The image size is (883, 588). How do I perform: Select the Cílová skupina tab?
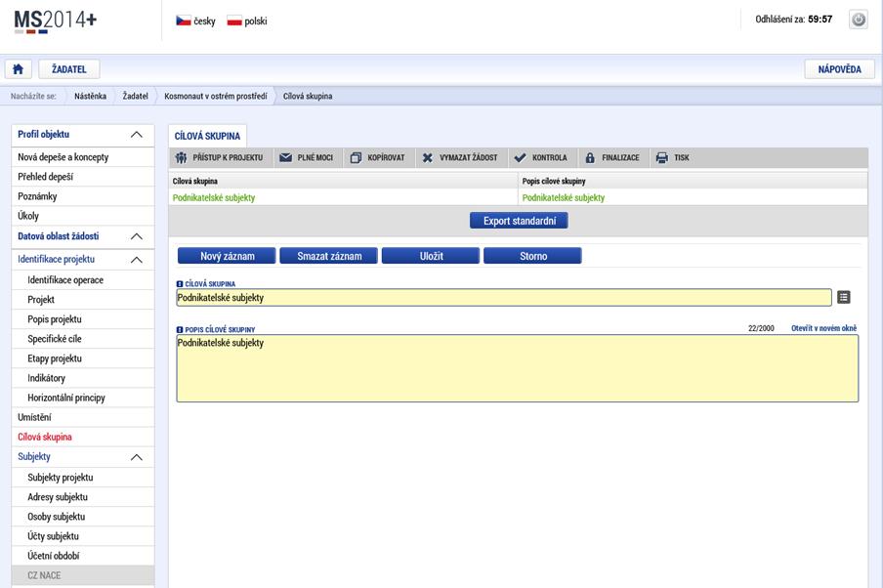click(x=207, y=136)
